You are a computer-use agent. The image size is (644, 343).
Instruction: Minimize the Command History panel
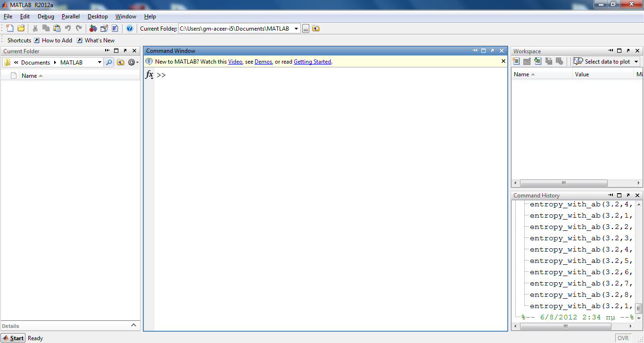click(611, 195)
